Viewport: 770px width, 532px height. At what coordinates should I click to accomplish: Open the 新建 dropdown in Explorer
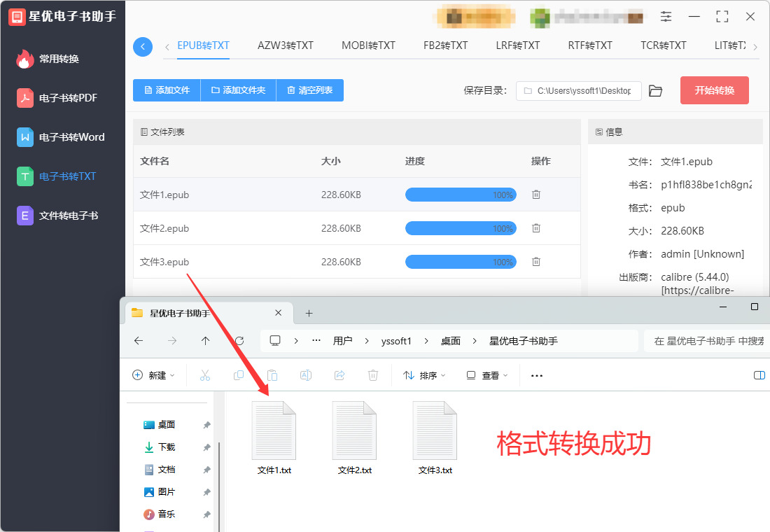pyautogui.click(x=154, y=375)
